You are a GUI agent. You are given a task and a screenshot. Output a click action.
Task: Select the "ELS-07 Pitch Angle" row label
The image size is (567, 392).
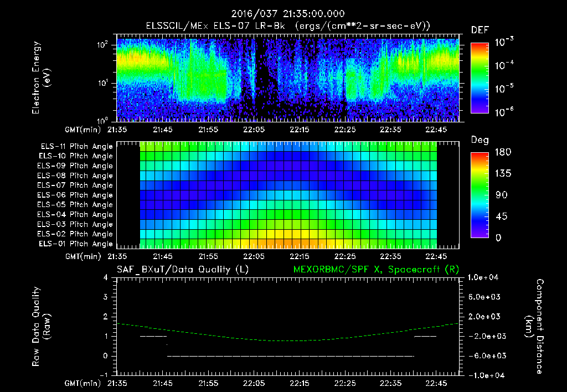pyautogui.click(x=75, y=185)
